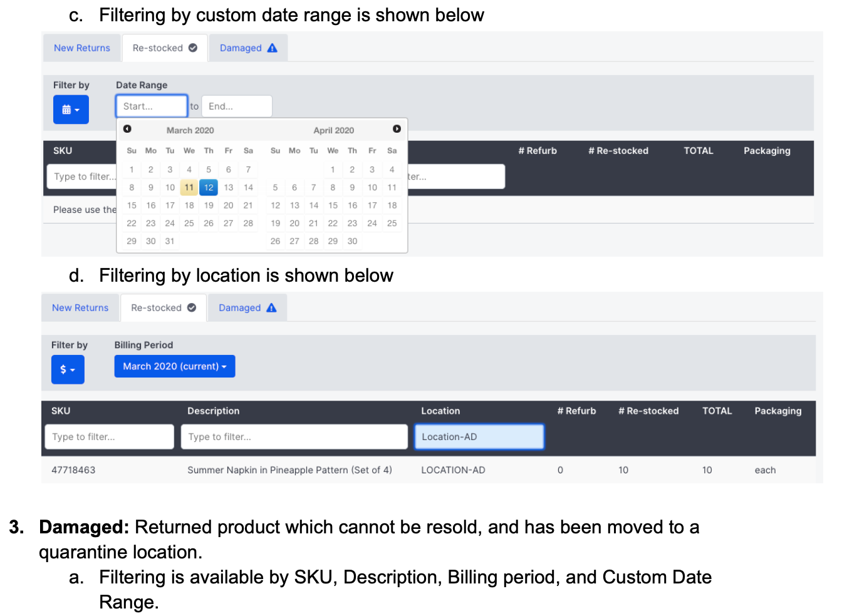Switch to the Damaged tab

pos(241,47)
